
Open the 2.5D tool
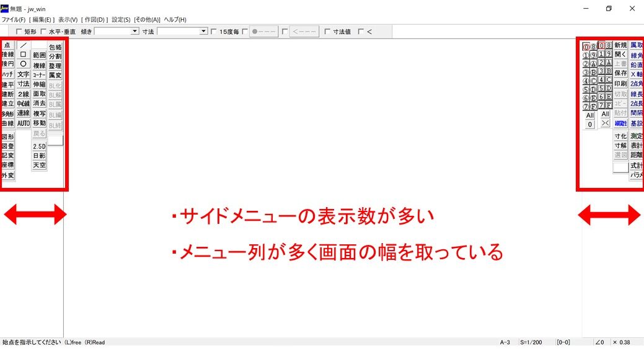pyautogui.click(x=40, y=146)
